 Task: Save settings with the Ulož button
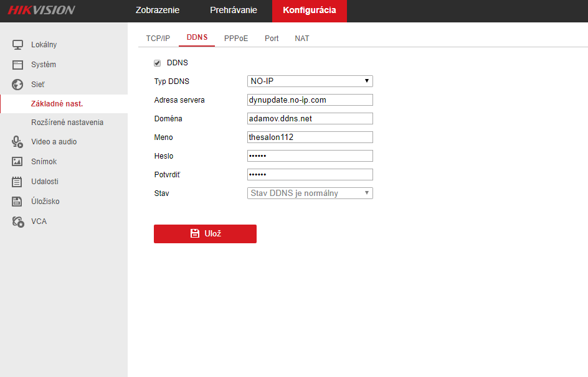coord(205,234)
